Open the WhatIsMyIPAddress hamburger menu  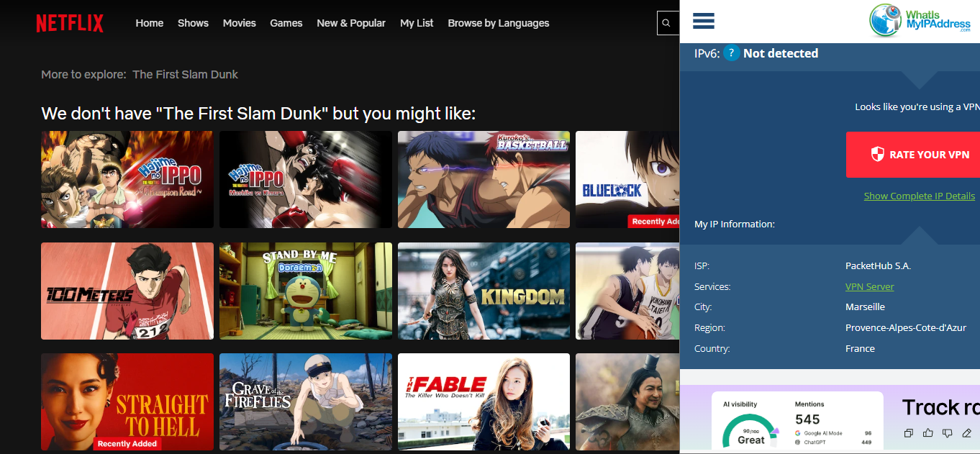[x=704, y=20]
